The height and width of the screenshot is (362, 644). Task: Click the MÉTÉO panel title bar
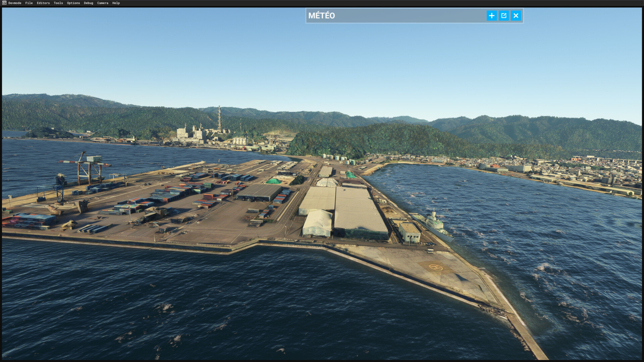386,16
